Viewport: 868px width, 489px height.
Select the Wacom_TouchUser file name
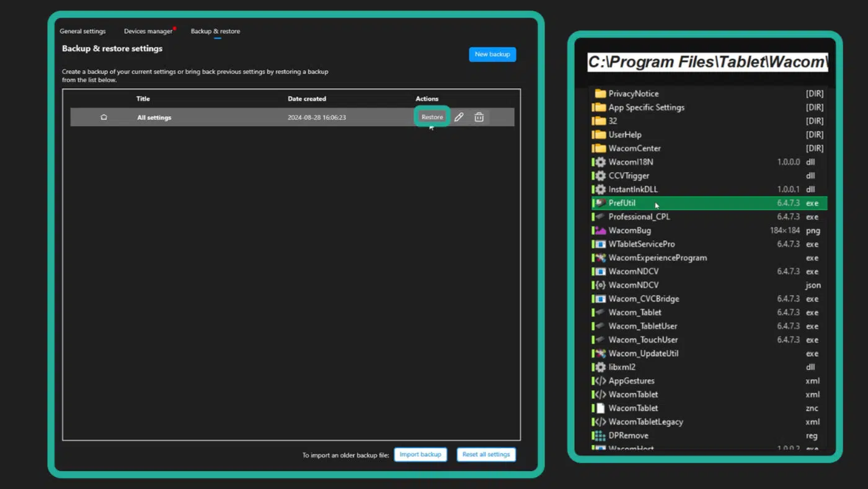[644, 339]
